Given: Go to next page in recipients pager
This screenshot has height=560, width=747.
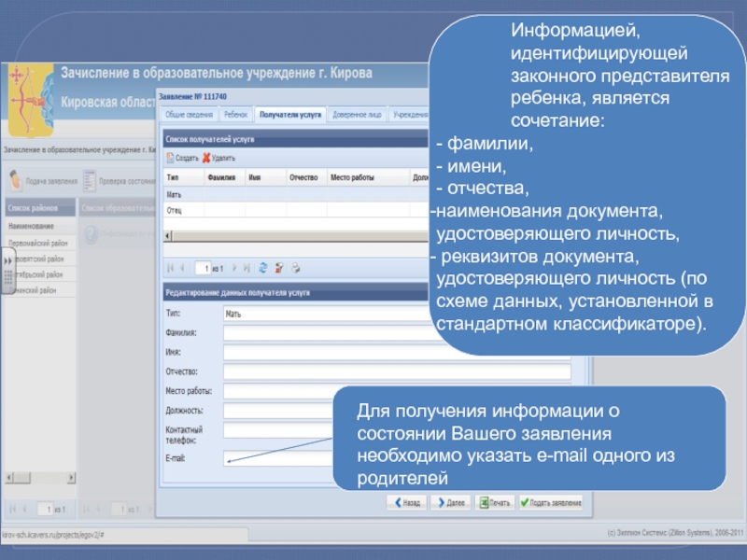Looking at the screenshot, I should 235,268.
